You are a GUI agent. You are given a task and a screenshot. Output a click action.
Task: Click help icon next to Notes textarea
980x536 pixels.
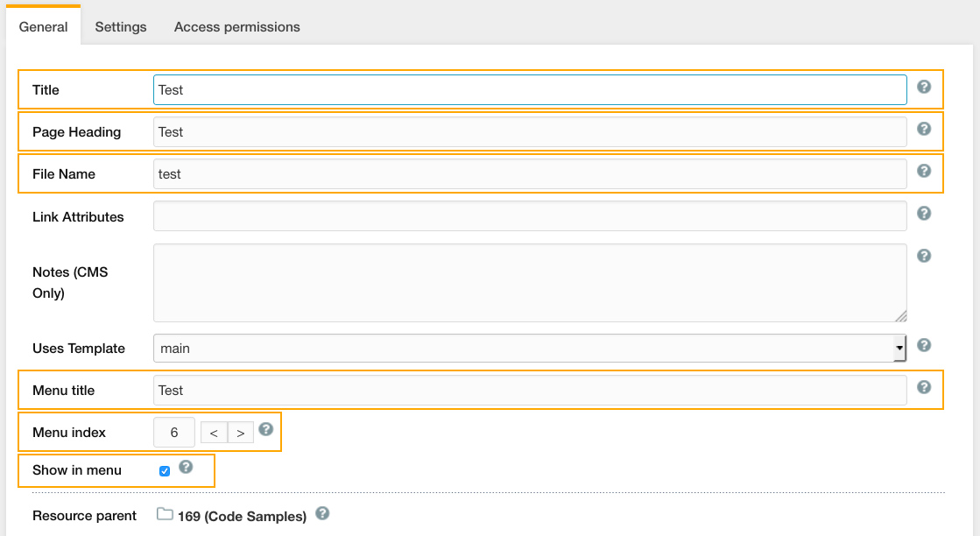click(x=924, y=256)
